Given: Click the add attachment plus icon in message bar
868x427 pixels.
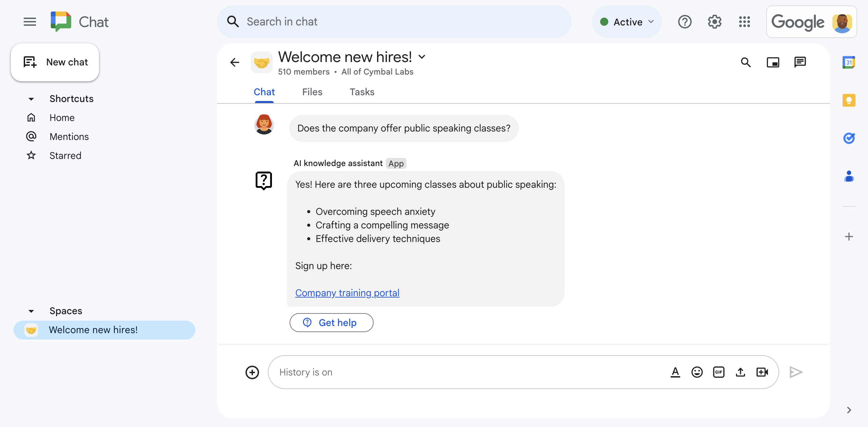Looking at the screenshot, I should coord(252,372).
